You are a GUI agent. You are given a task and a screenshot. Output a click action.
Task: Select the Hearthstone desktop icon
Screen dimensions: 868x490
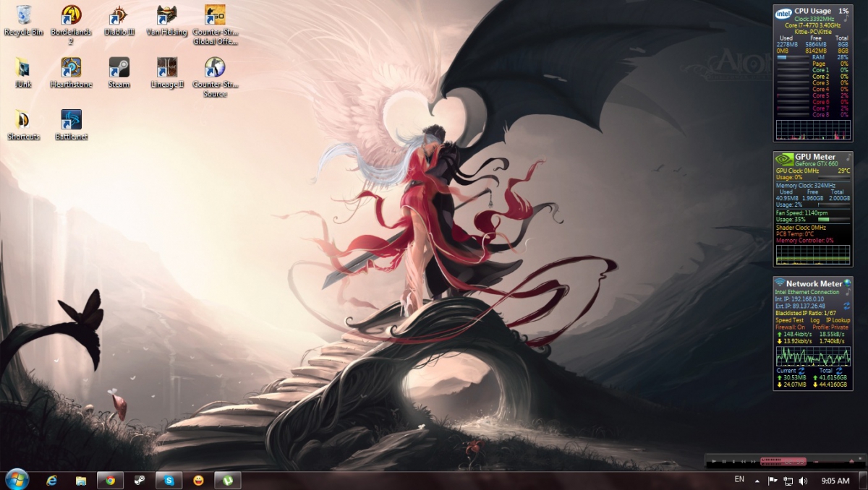coord(71,72)
